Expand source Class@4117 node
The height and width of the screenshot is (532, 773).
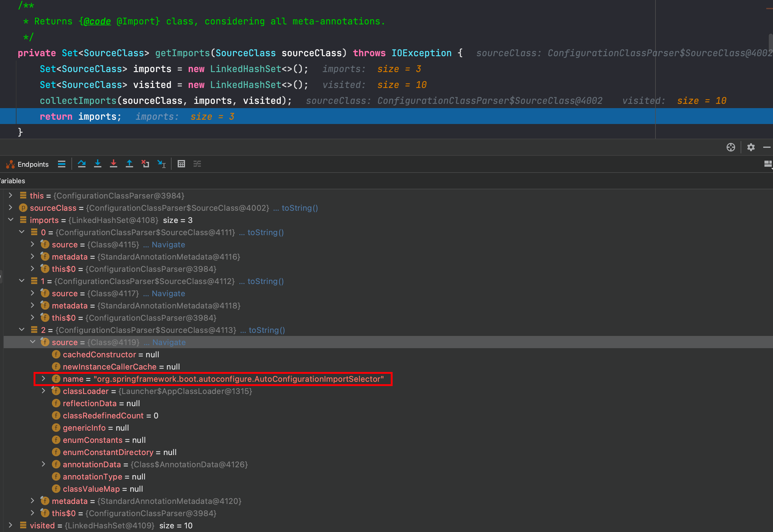33,293
